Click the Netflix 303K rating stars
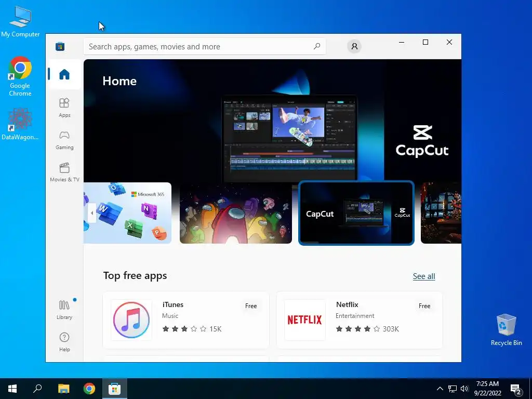Viewport: 532px width, 399px height. pos(367,329)
